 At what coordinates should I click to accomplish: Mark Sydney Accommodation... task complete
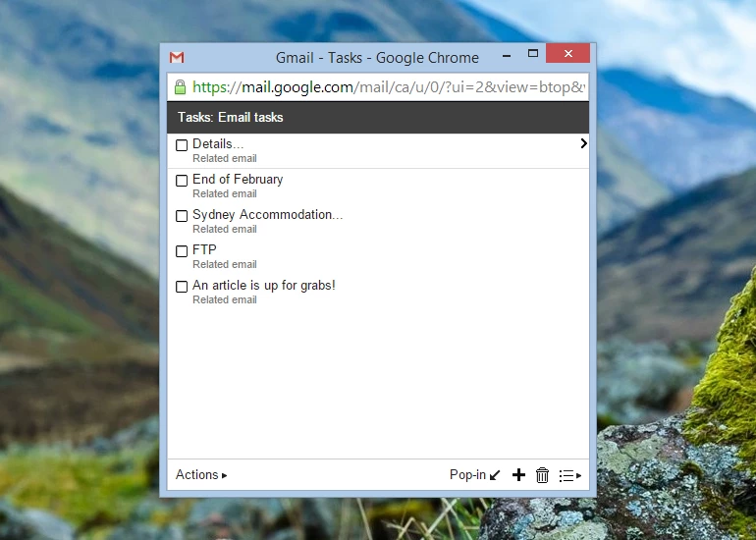coord(182,216)
